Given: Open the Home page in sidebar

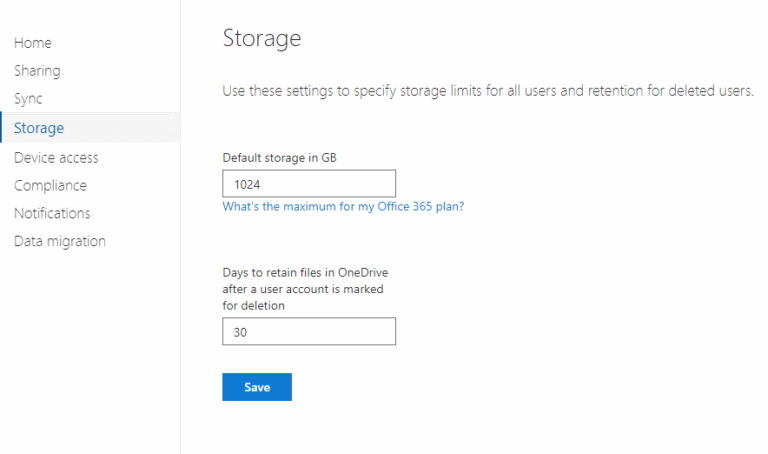Looking at the screenshot, I should tap(33, 43).
